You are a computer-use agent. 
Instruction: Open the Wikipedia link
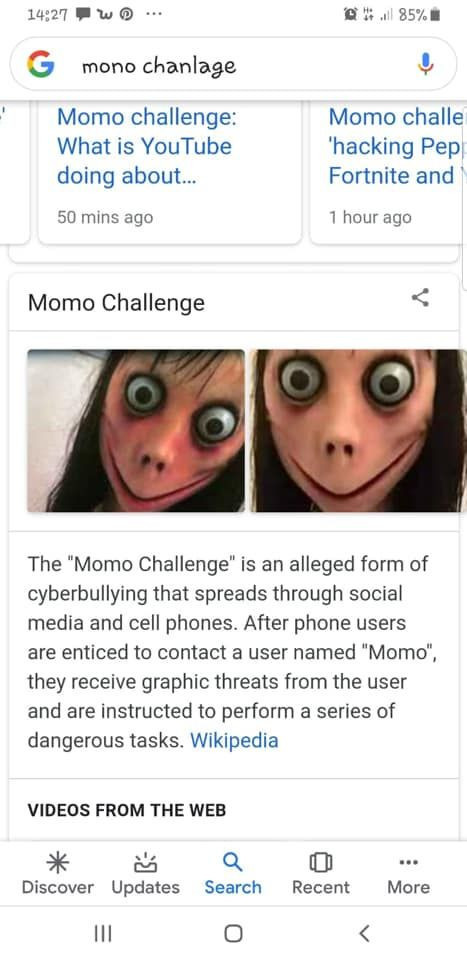tap(234, 740)
